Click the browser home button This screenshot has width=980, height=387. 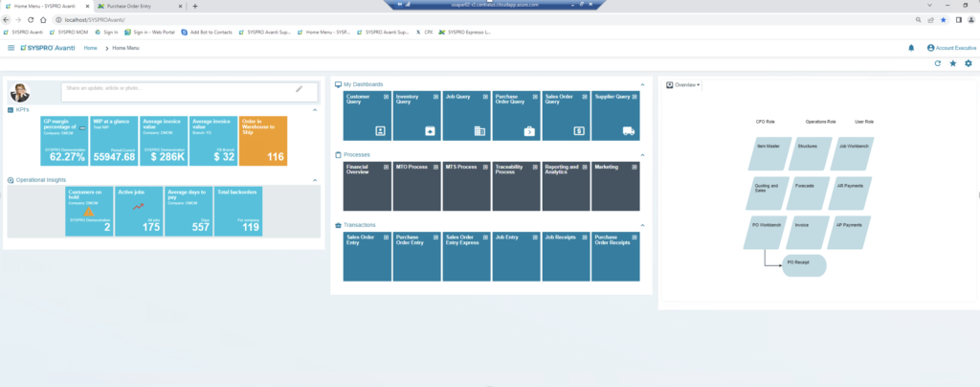[43, 20]
